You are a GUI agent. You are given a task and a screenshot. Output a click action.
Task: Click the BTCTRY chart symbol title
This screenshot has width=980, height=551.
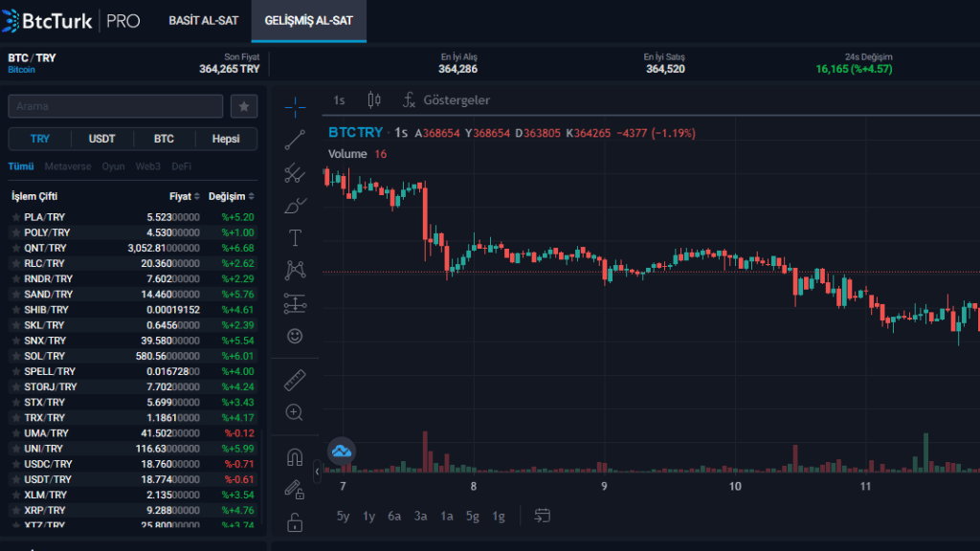click(x=356, y=132)
